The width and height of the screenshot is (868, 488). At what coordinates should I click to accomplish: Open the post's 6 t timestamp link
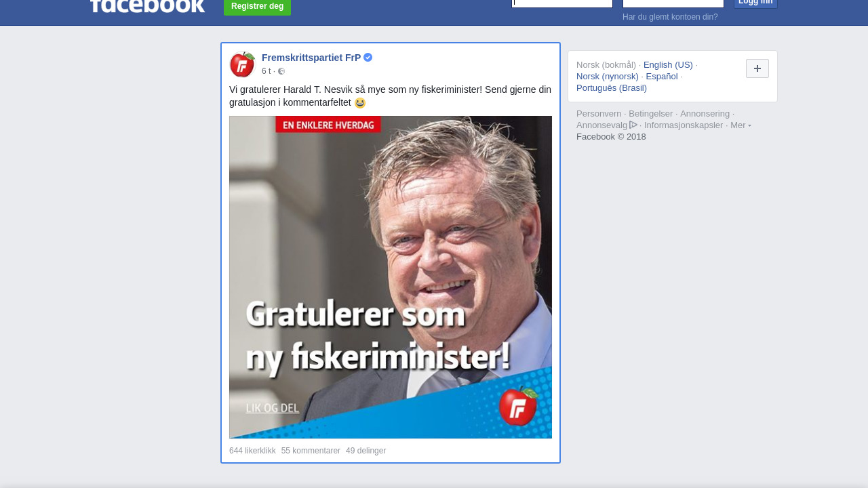coord(266,71)
